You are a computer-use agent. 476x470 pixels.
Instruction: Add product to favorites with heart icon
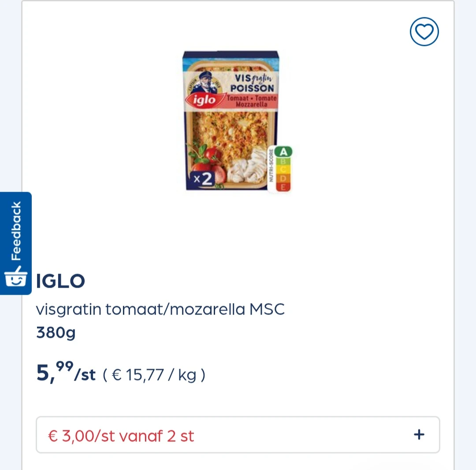pyautogui.click(x=424, y=32)
